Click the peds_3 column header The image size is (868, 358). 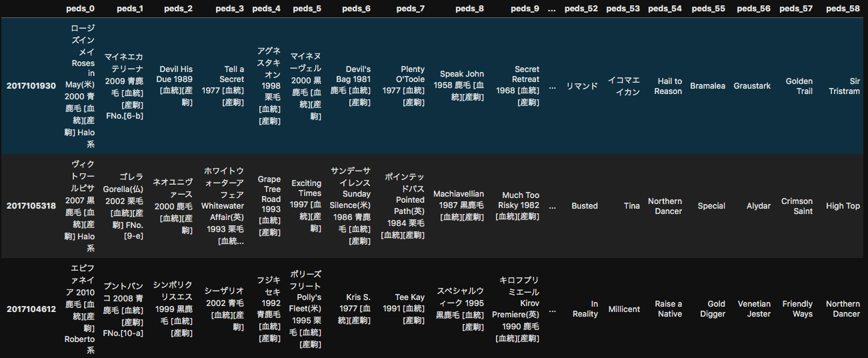pos(230,9)
